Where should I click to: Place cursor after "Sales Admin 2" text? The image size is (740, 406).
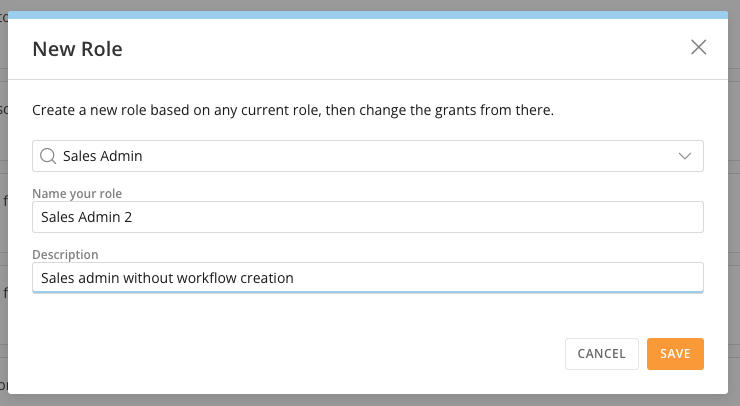click(133, 217)
